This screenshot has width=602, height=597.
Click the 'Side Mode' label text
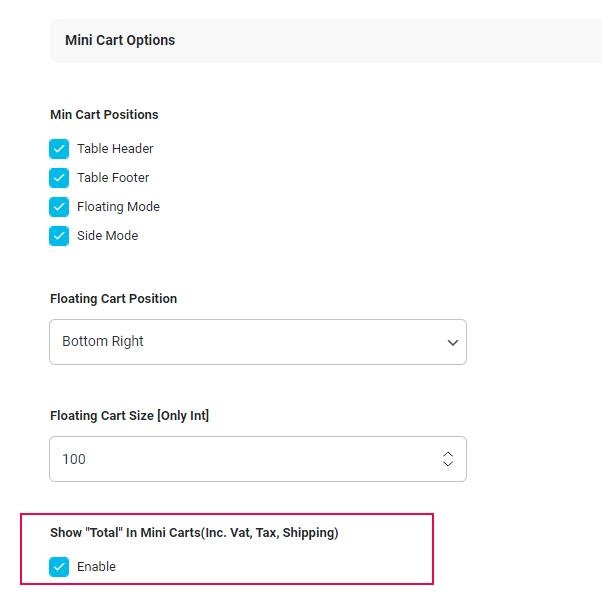[x=108, y=236]
